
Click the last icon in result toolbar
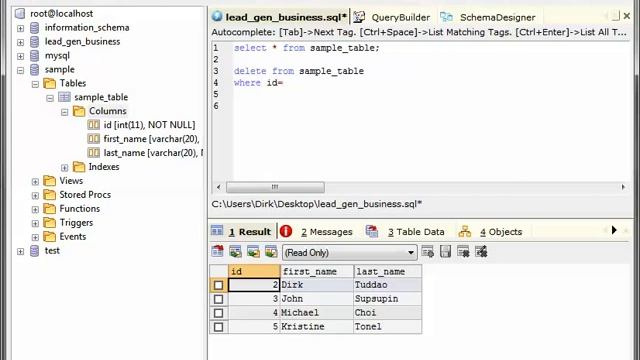(481, 252)
